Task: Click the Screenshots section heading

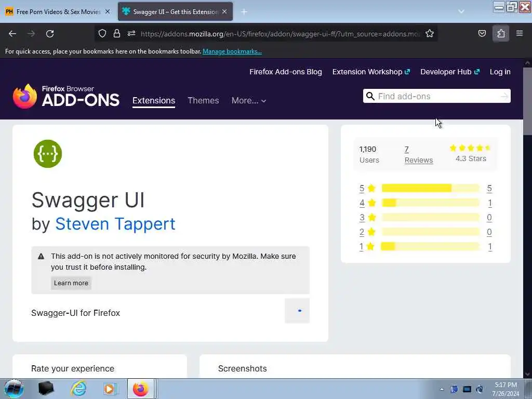Action: pos(242,368)
